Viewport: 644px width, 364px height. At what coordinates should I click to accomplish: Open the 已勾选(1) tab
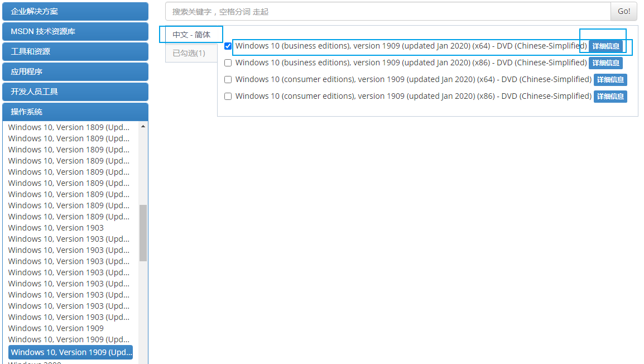click(x=191, y=53)
